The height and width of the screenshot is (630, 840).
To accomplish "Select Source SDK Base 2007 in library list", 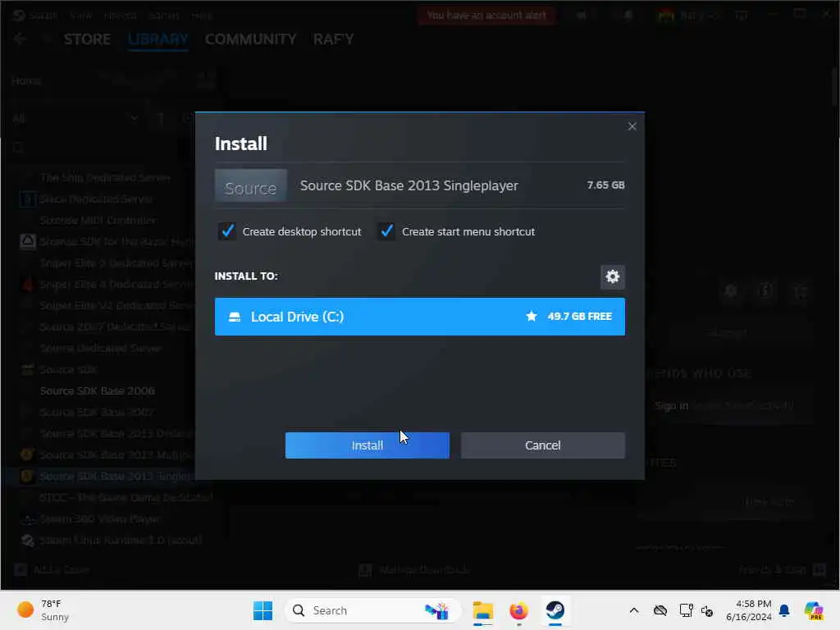I will pyautogui.click(x=97, y=412).
